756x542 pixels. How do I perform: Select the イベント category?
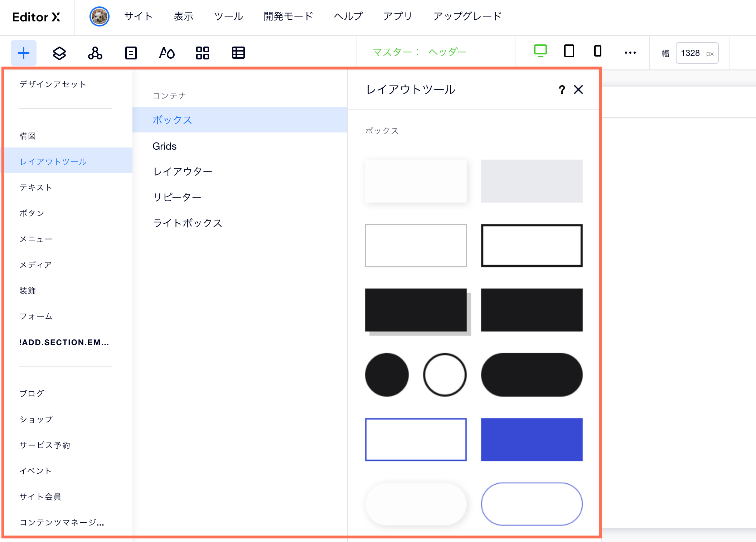point(36,471)
